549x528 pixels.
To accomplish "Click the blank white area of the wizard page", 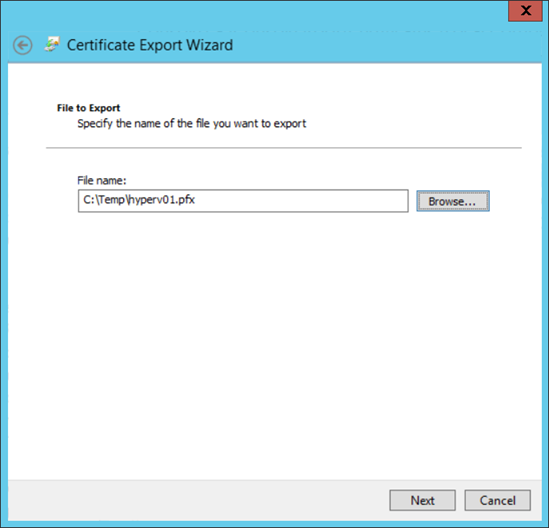I will (274, 343).
